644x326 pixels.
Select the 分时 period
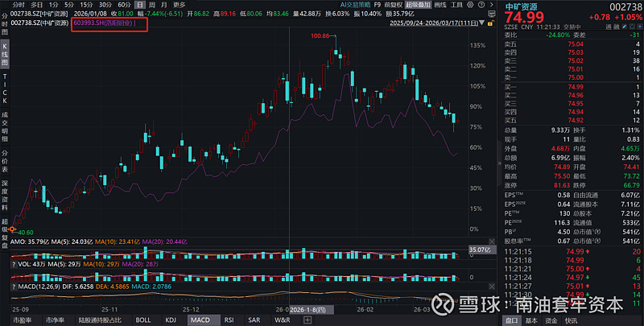click(x=19, y=5)
